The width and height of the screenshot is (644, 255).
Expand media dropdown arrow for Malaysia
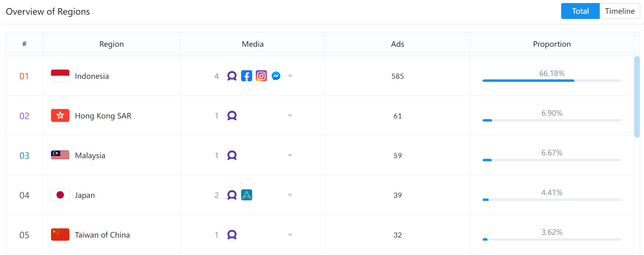(x=290, y=155)
